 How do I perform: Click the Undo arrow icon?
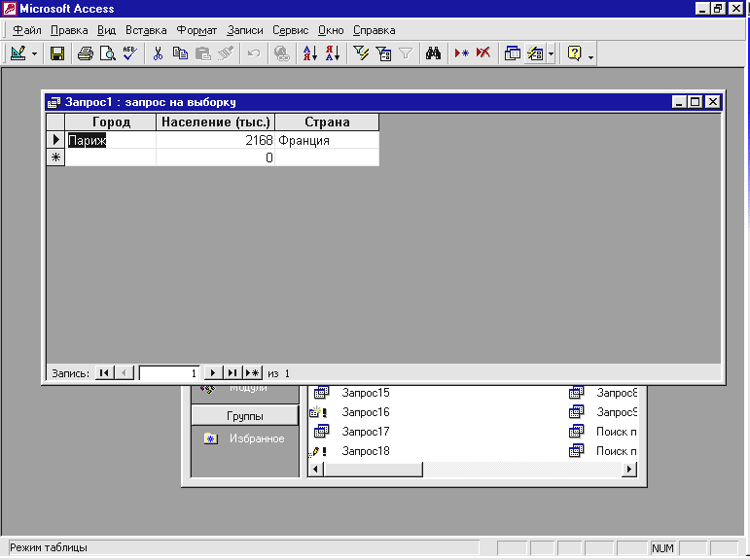254,53
